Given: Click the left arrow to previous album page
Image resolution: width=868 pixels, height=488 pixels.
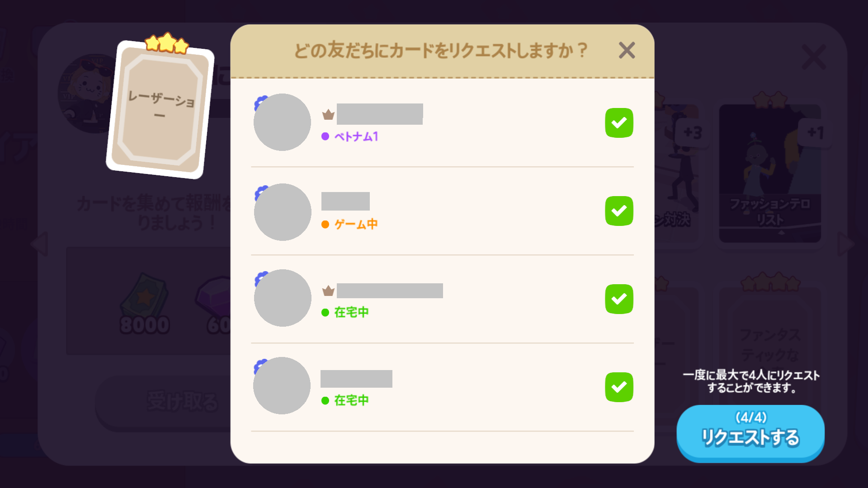Looking at the screenshot, I should (40, 244).
